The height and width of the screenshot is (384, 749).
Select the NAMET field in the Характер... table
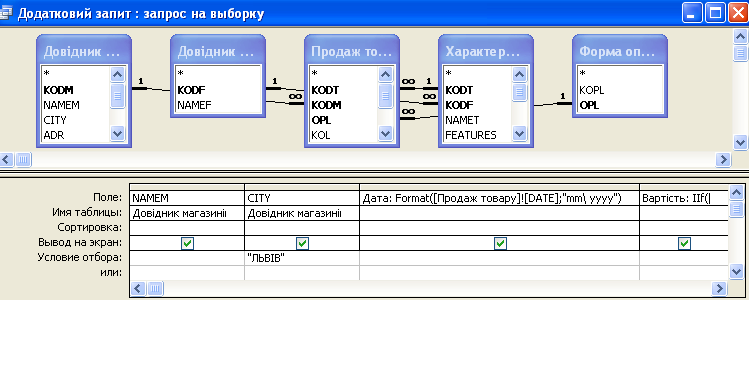pos(462,120)
